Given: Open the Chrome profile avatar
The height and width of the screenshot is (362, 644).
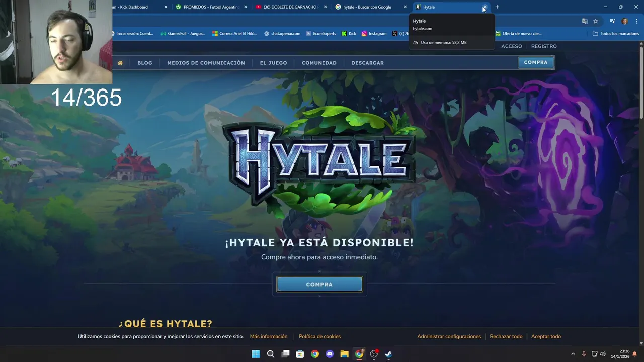Looking at the screenshot, I should click(625, 21).
